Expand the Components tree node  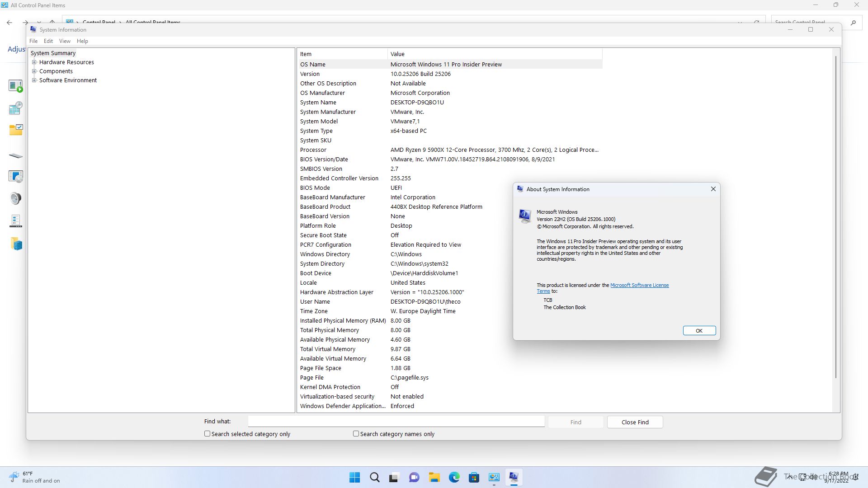[34, 71]
